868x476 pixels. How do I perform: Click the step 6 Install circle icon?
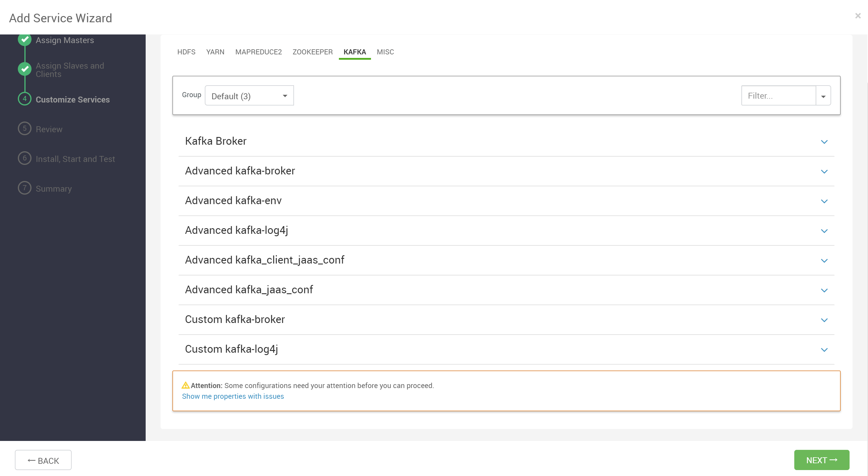click(25, 158)
